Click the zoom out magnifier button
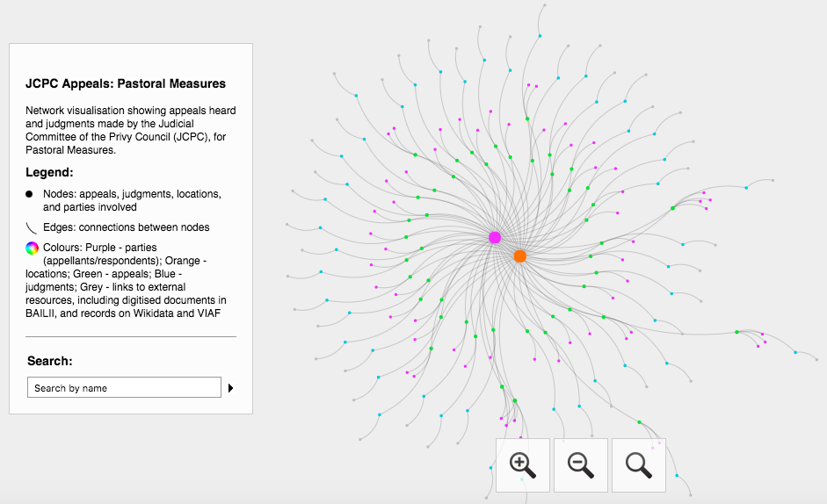 tap(581, 464)
